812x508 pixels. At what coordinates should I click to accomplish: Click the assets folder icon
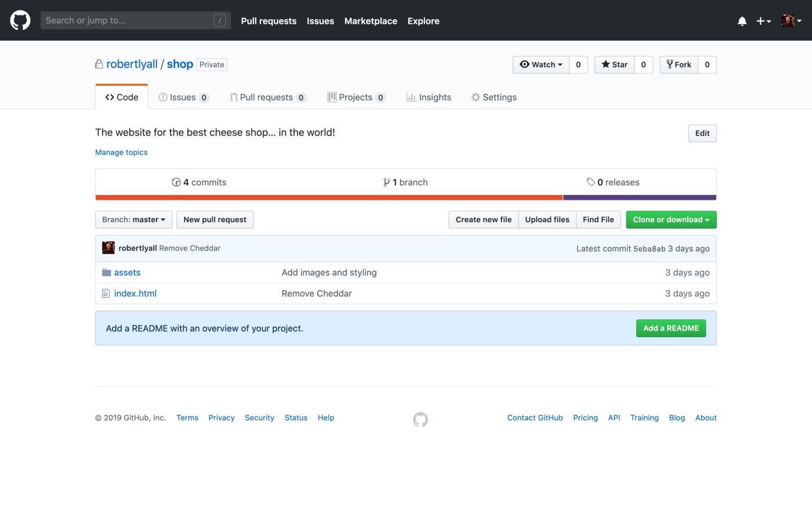click(x=106, y=272)
